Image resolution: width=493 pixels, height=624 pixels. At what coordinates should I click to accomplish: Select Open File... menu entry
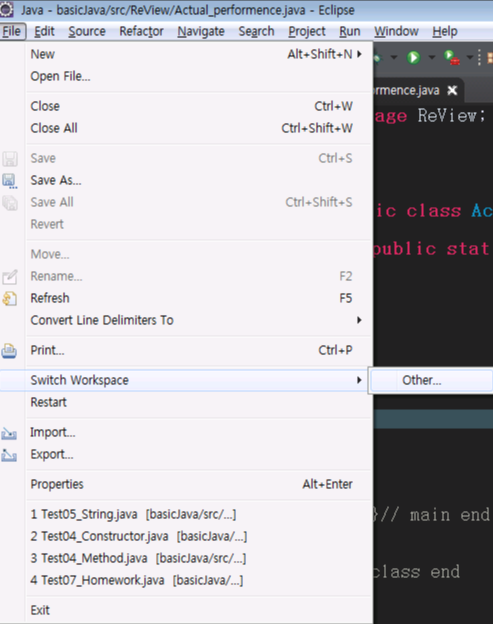(186, 76)
